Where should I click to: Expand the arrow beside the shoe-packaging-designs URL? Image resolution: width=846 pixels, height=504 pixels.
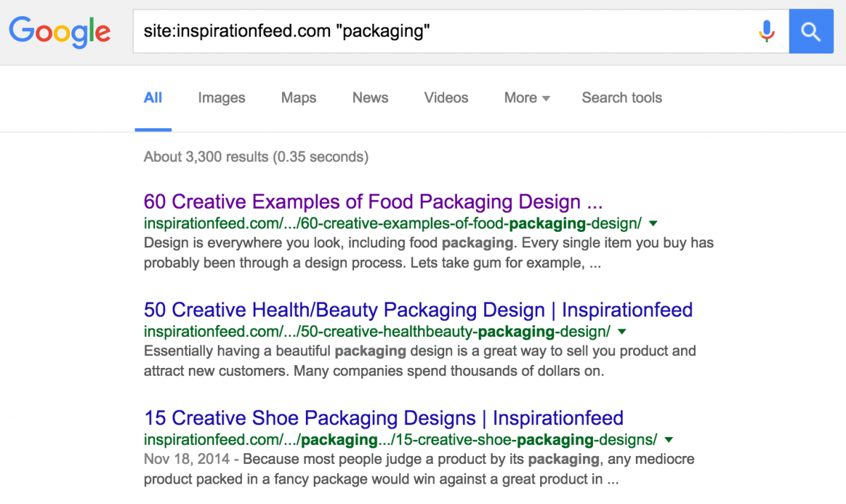668,440
